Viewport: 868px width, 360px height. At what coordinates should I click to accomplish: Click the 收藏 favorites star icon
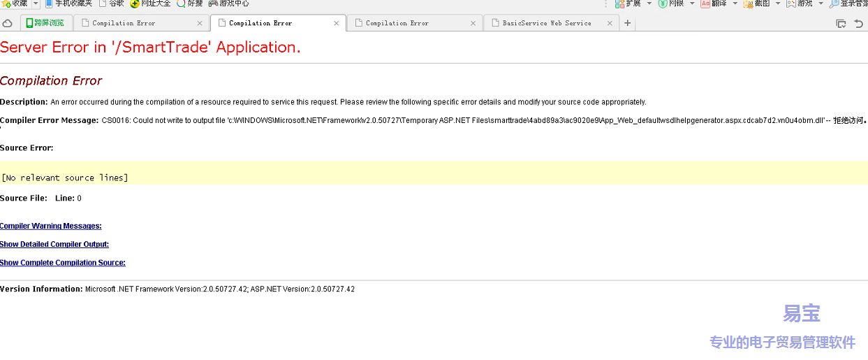(6, 3)
